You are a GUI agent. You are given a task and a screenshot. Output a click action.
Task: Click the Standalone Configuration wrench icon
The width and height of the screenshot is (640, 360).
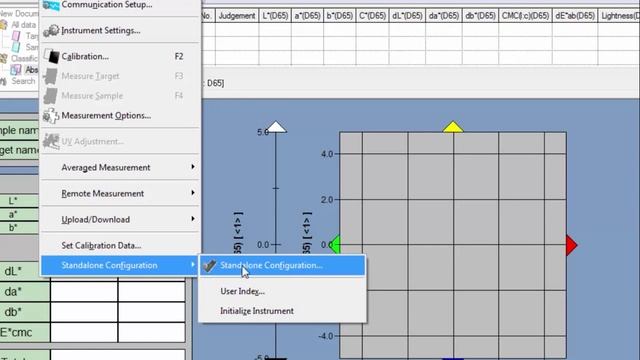pos(210,266)
